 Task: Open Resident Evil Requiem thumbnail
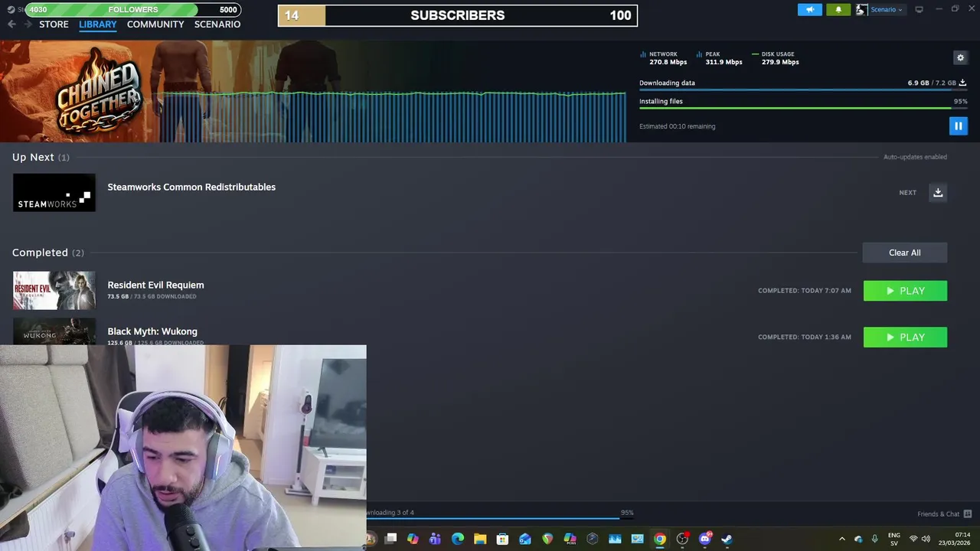[x=54, y=290]
